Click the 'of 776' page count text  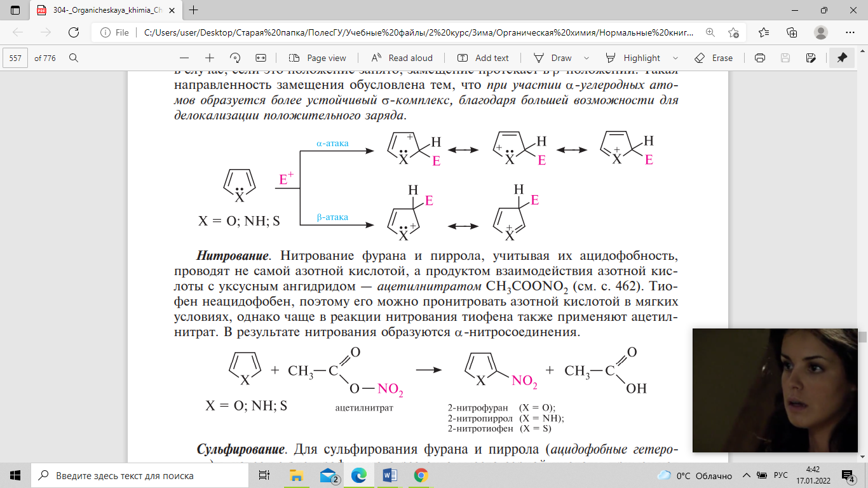click(45, 58)
